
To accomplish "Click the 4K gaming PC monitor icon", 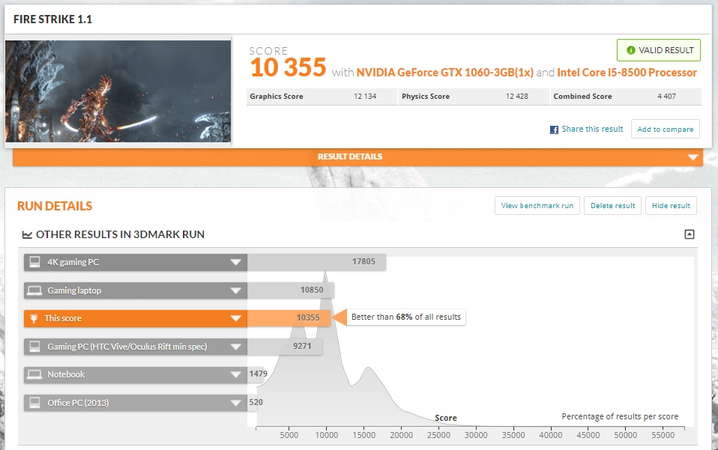I will pos(35,262).
